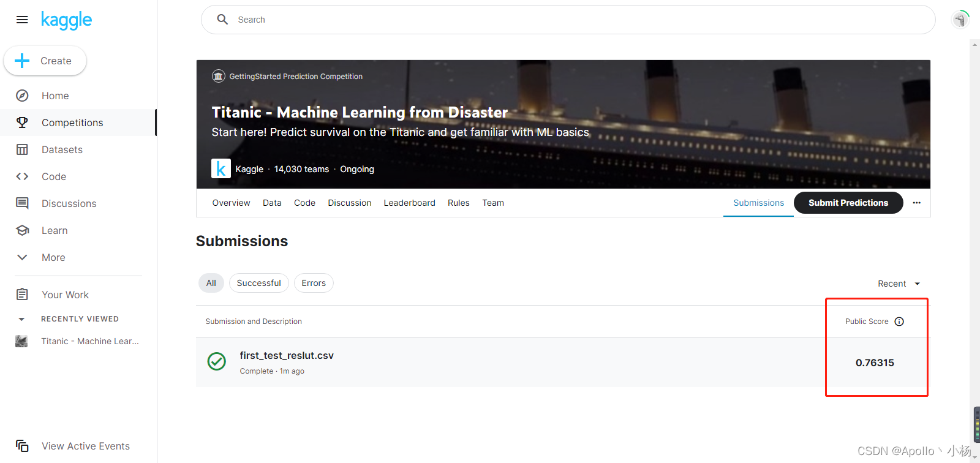
Task: Filter submissions by Errors
Action: click(x=314, y=283)
